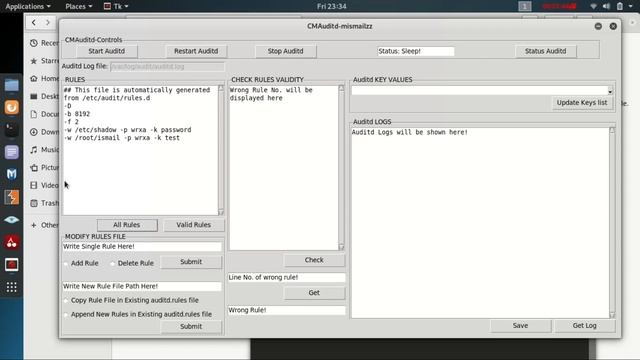Open the Applications menu
The width and height of the screenshot is (640, 360).
click(28, 6)
